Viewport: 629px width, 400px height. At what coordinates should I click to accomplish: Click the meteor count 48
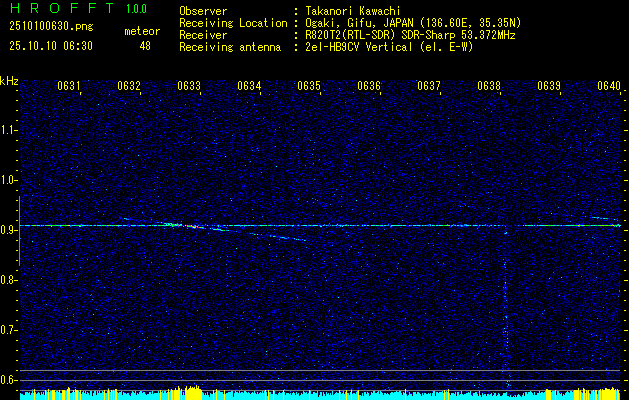(145, 46)
